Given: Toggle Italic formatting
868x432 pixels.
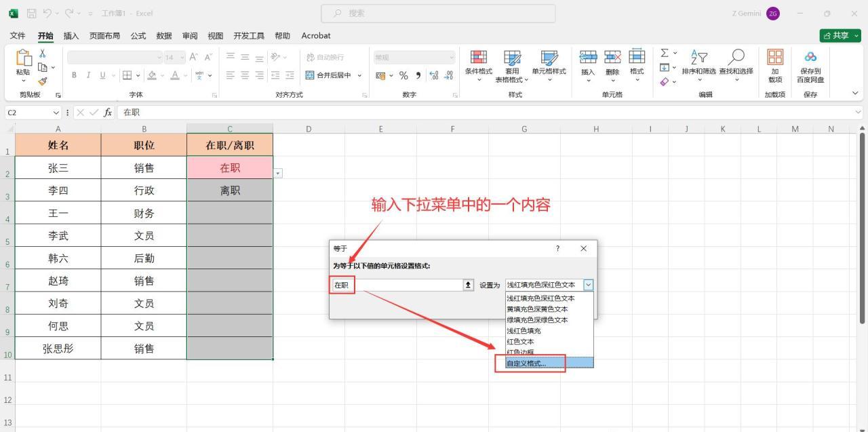Looking at the screenshot, I should click(x=88, y=75).
